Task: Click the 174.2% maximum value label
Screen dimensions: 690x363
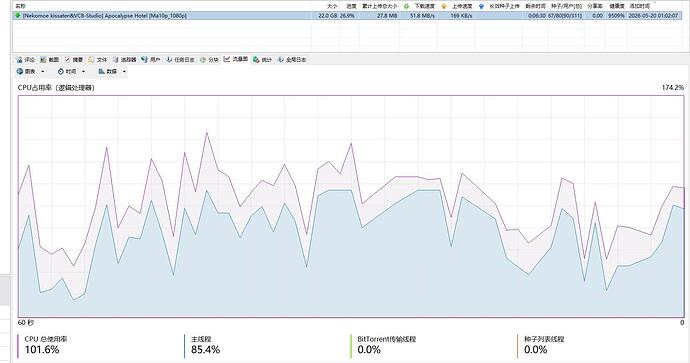Action: click(x=672, y=88)
